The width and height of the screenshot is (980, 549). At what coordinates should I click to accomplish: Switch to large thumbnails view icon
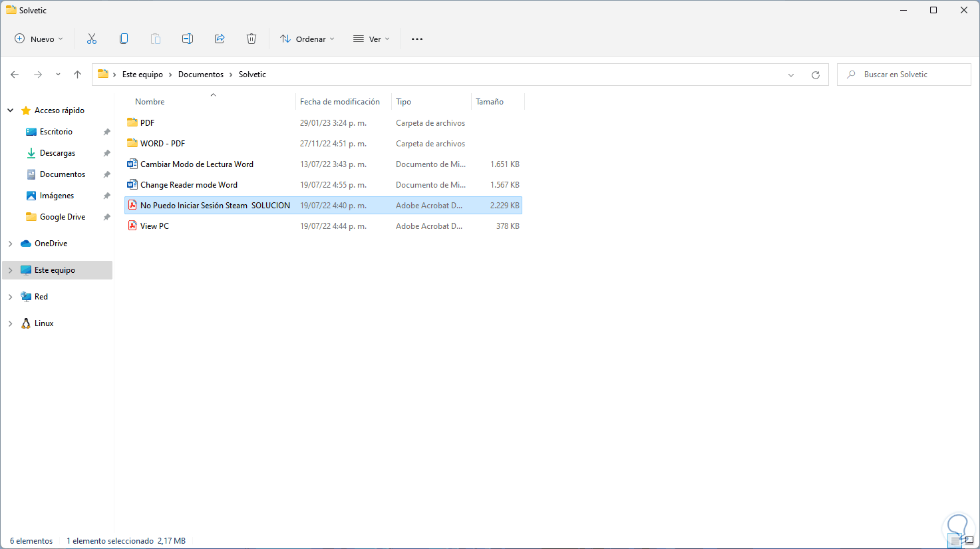pos(969,541)
